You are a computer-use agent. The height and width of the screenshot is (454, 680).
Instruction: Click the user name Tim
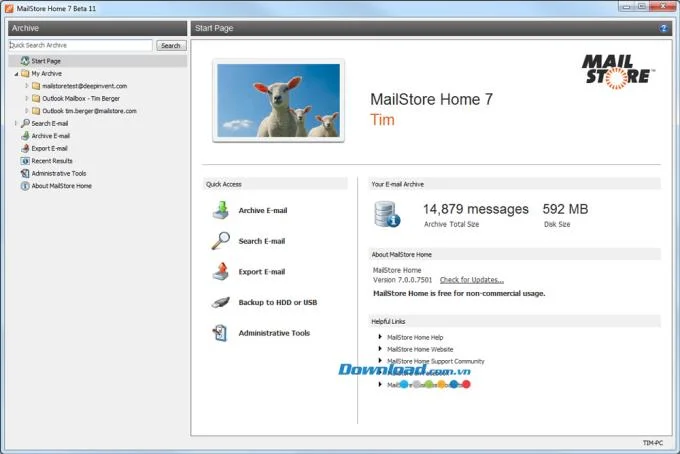[382, 120]
